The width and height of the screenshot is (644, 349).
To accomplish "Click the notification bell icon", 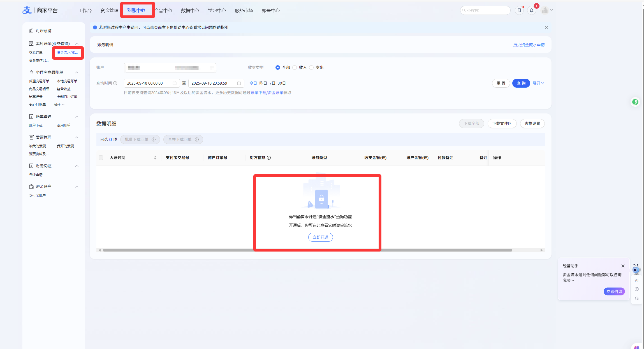I will [531, 10].
